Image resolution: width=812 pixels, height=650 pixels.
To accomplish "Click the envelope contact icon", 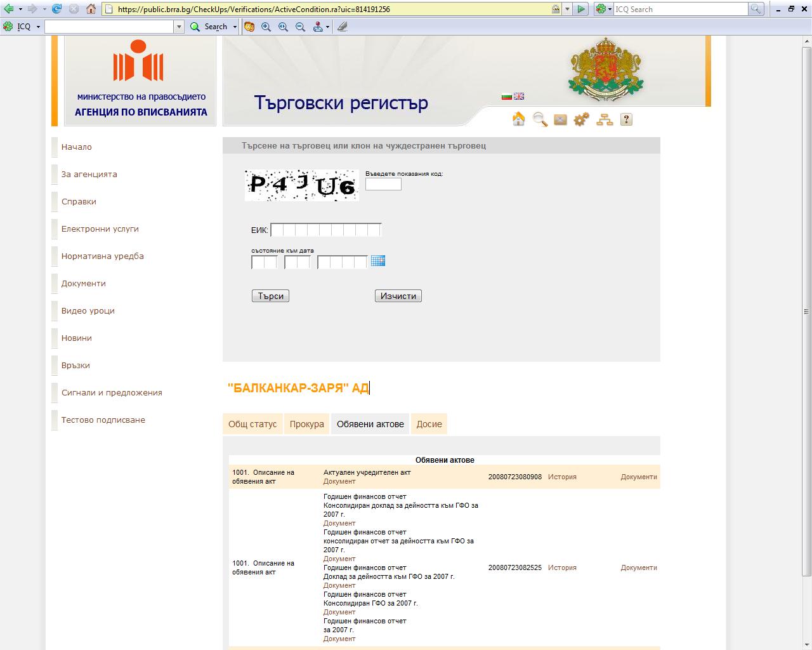I will (560, 119).
